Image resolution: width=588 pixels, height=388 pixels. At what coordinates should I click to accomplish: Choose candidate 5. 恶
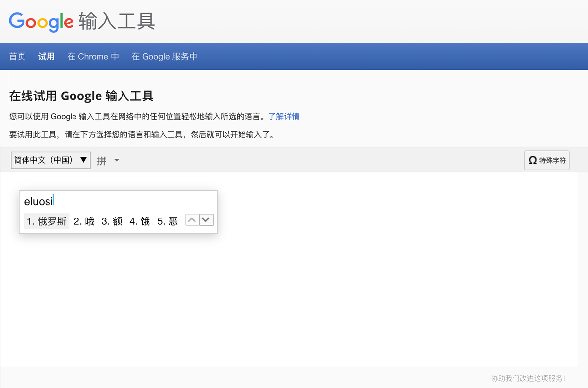tap(168, 221)
